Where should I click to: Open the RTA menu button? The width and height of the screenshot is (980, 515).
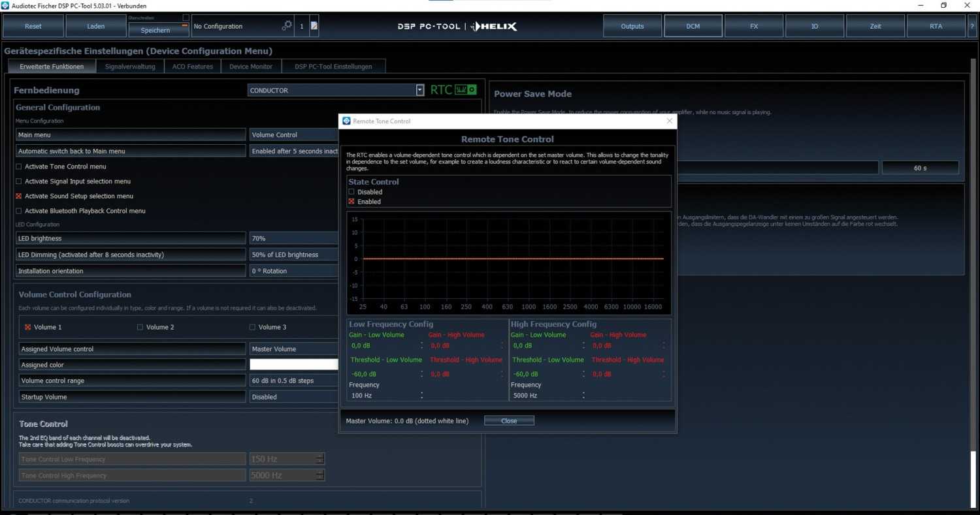point(936,26)
